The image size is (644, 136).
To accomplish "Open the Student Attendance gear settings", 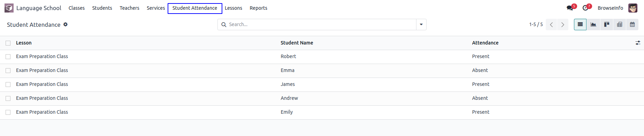I will [66, 24].
